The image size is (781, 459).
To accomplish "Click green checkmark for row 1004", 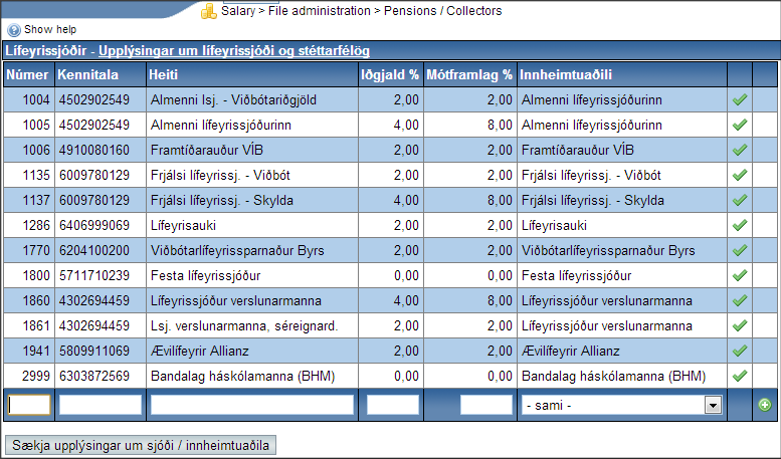I will (740, 100).
